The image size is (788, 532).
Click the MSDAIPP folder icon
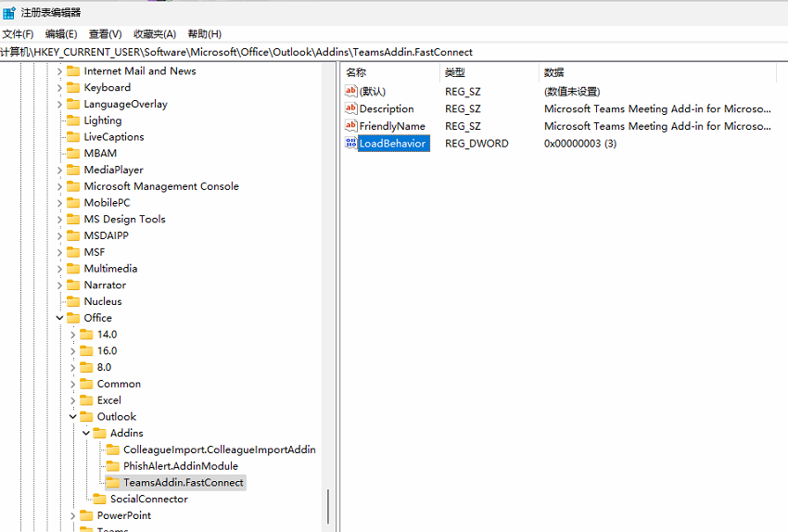click(x=73, y=235)
